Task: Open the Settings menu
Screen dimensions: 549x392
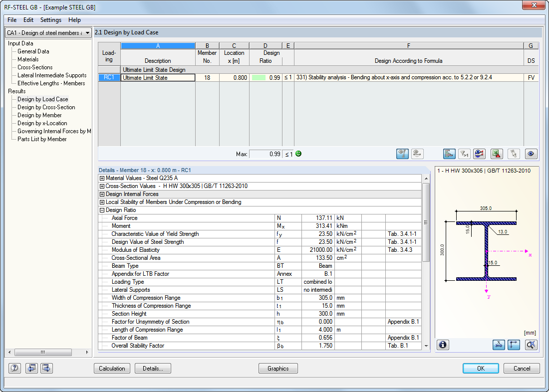Action: coord(51,20)
